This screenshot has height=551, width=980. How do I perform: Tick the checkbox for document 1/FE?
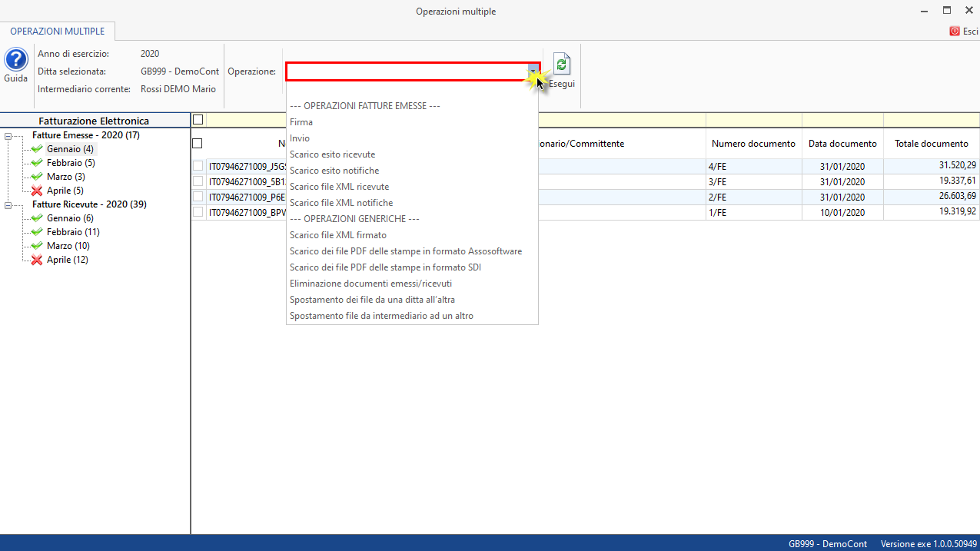click(x=198, y=212)
